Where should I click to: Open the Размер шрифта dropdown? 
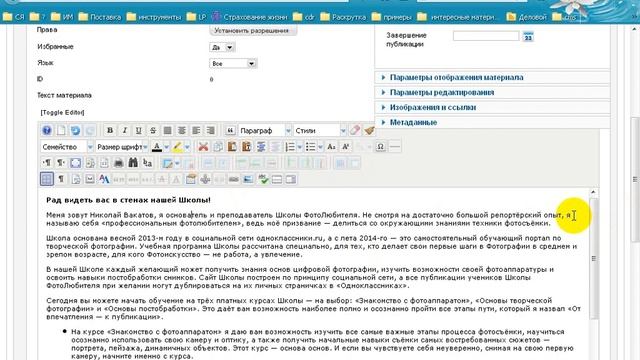click(122, 147)
